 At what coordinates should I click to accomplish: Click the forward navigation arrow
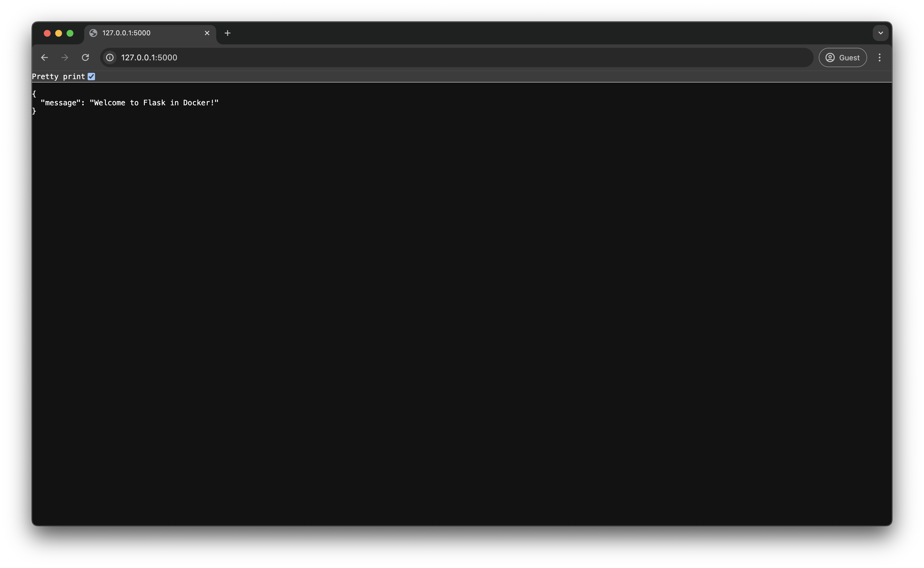pos(64,57)
